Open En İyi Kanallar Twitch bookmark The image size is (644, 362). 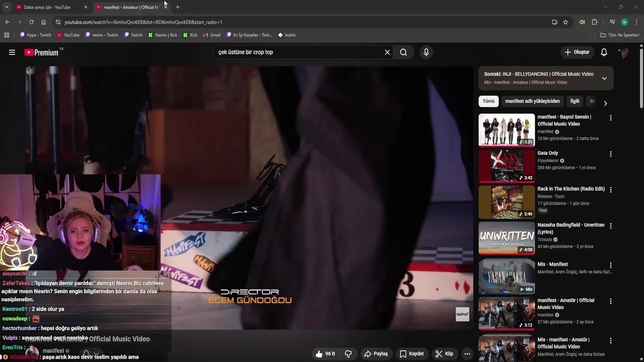click(x=249, y=35)
